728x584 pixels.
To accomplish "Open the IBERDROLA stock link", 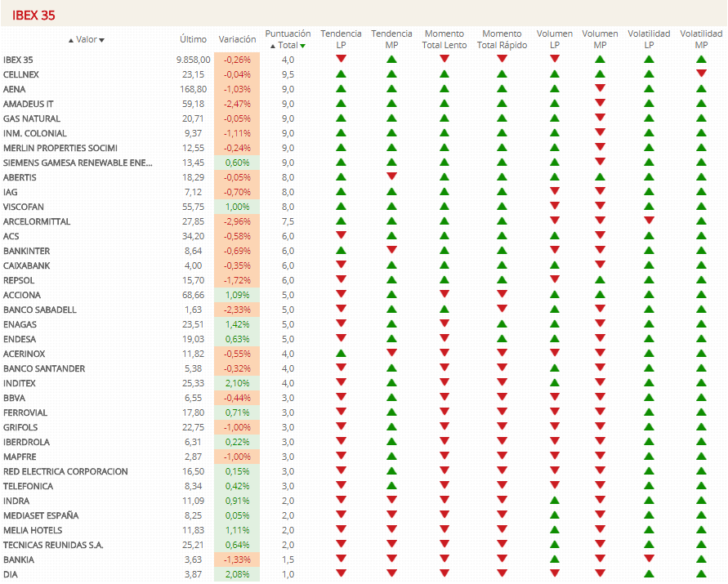I will point(26,442).
